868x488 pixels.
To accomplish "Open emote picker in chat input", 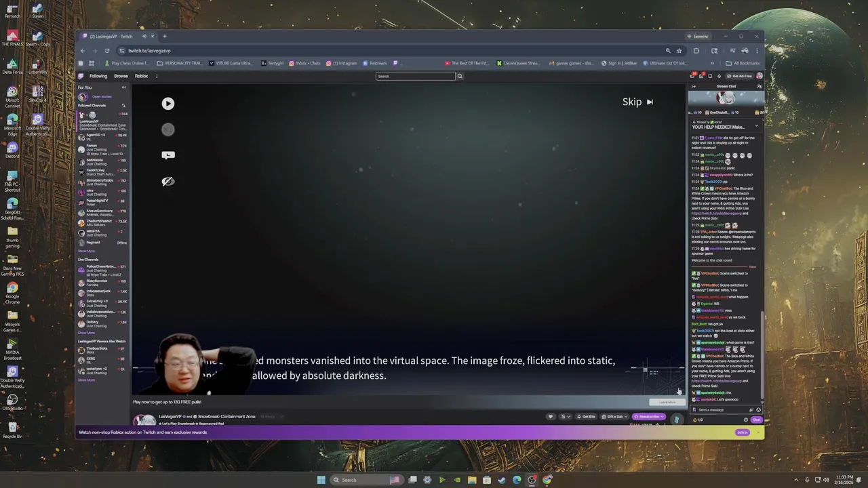I will click(759, 409).
